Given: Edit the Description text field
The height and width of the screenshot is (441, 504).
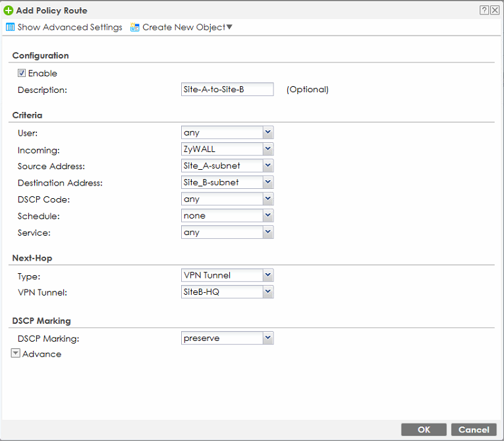Looking at the screenshot, I should pyautogui.click(x=227, y=90).
